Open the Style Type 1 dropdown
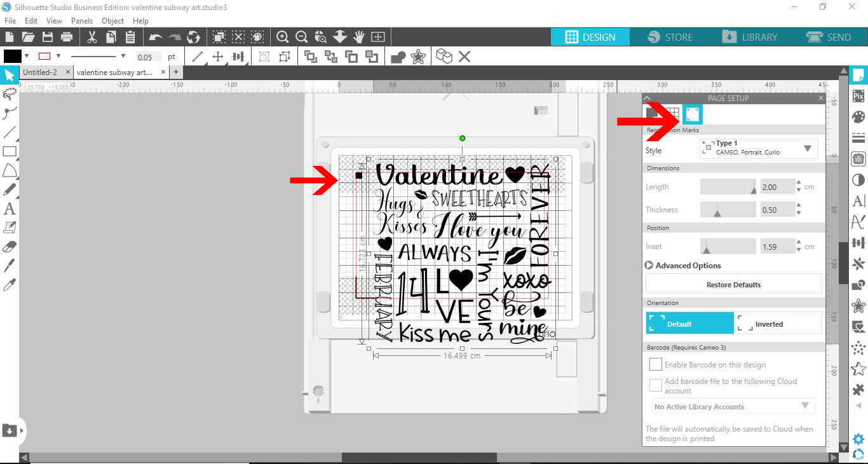The image size is (868, 464). pyautogui.click(x=759, y=148)
